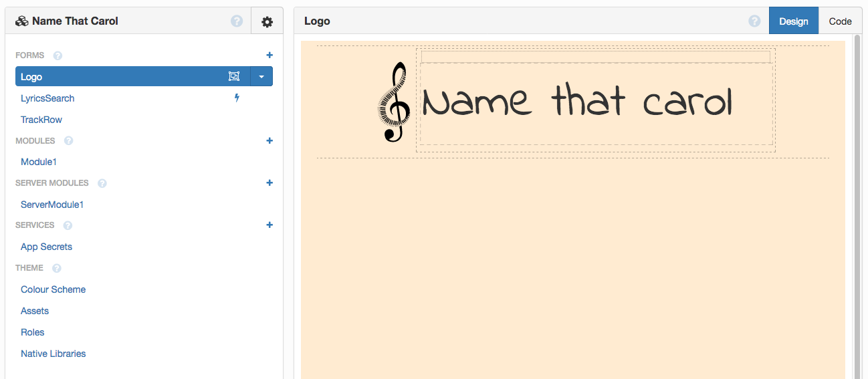Switch to the Design view tab
This screenshot has height=379, width=868.
pyautogui.click(x=793, y=21)
